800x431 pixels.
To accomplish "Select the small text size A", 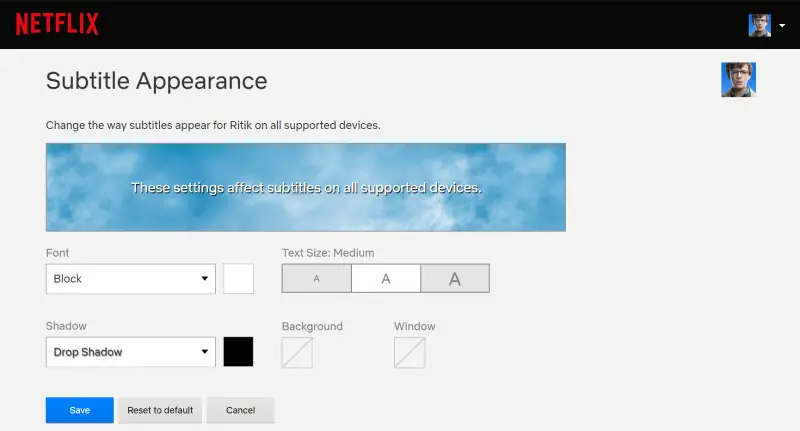I will coord(316,278).
